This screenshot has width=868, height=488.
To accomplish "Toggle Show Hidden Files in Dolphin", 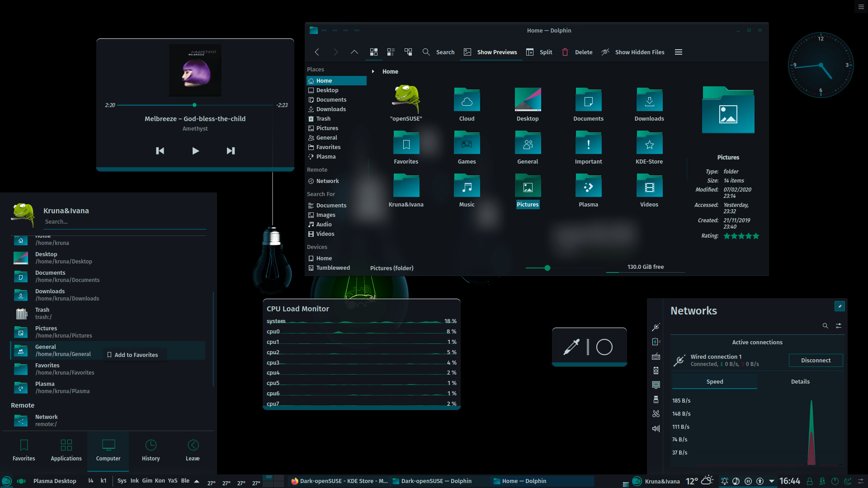I will pos(632,52).
